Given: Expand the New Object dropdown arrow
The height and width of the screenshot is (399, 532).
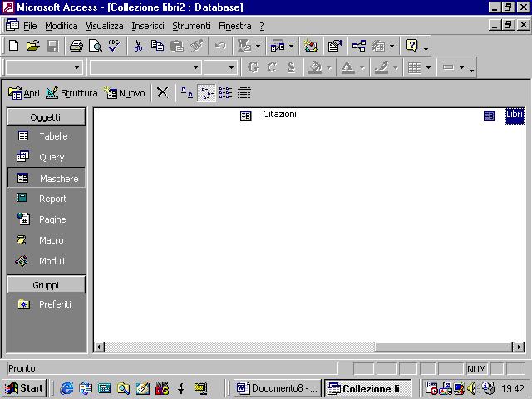Looking at the screenshot, I should coord(392,46).
